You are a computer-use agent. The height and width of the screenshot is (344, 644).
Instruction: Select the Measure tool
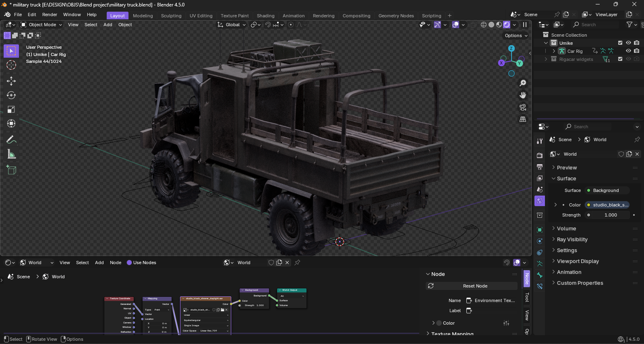coord(11,154)
